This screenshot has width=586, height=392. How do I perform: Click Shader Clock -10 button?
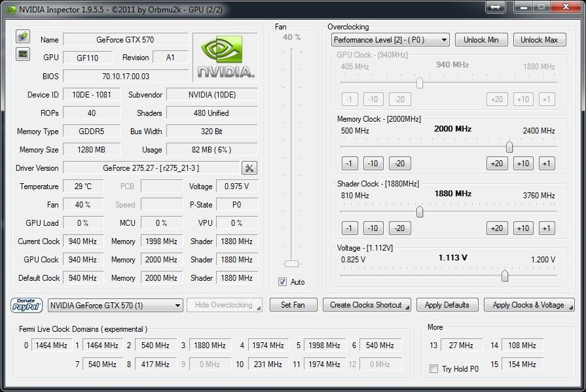(373, 228)
